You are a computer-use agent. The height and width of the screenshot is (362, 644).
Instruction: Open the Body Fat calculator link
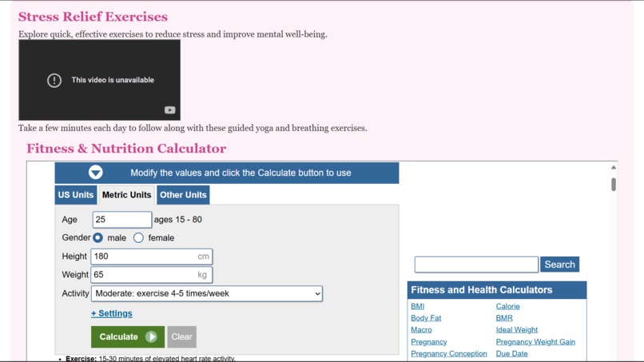pos(426,318)
